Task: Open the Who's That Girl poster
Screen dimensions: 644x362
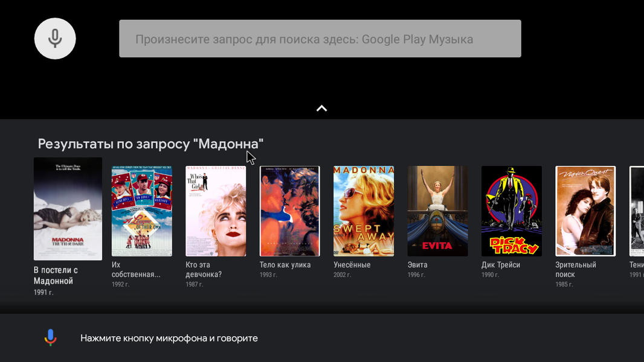Action: (x=216, y=211)
